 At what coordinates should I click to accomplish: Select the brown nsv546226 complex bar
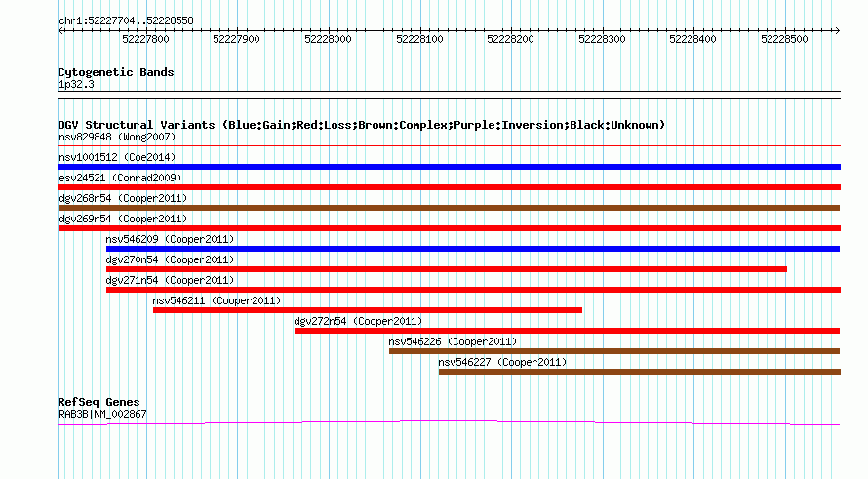(614, 351)
